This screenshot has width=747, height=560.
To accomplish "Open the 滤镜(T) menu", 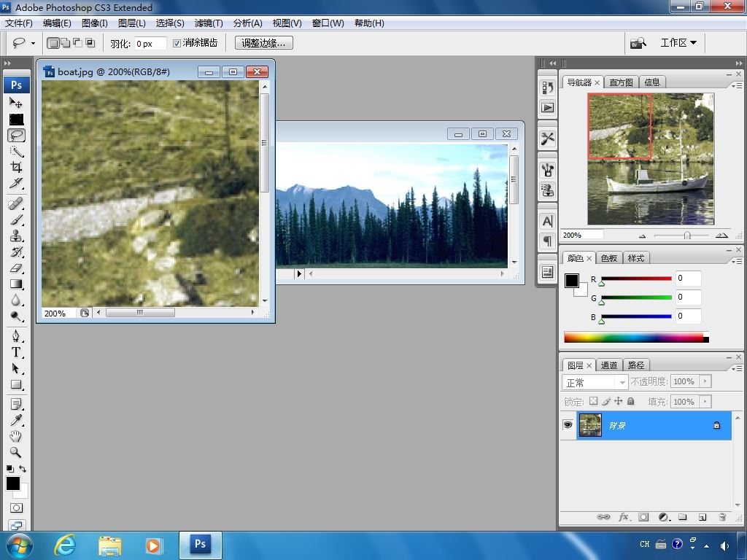I will [x=209, y=23].
